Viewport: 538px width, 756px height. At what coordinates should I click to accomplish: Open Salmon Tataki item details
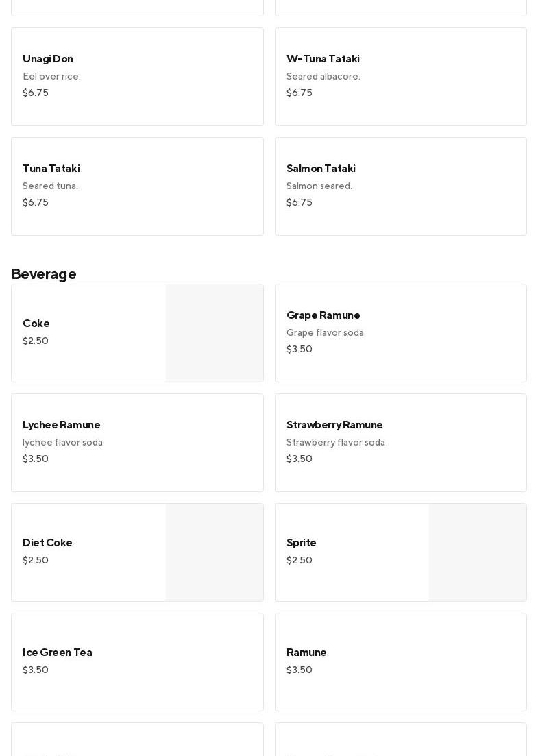(400, 186)
